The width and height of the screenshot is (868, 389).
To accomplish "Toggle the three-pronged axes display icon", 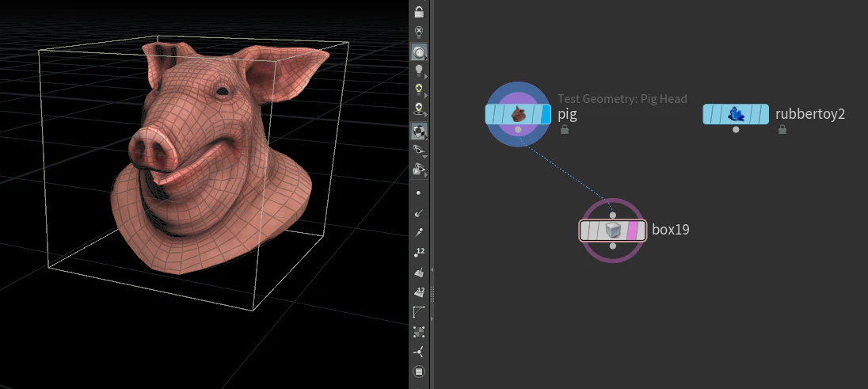I will (x=419, y=352).
